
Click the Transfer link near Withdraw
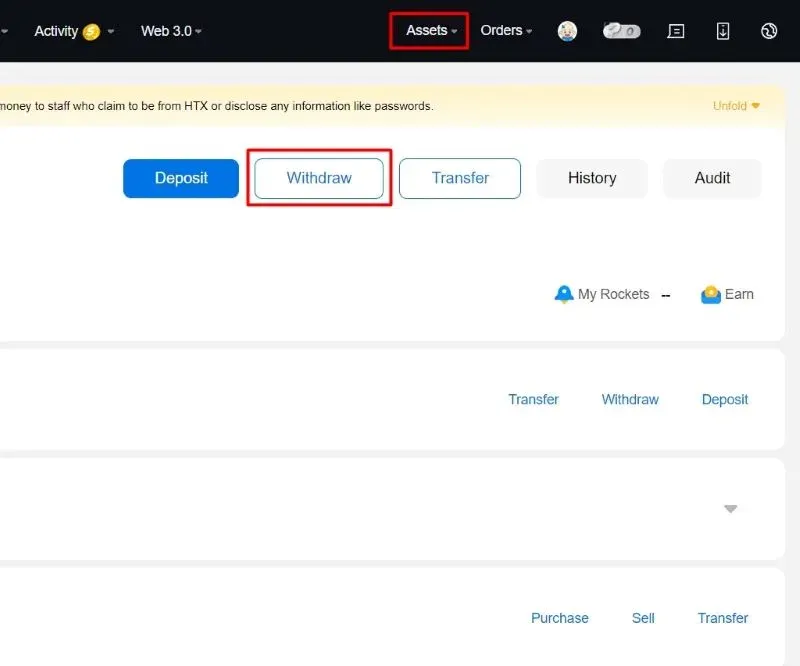(533, 399)
